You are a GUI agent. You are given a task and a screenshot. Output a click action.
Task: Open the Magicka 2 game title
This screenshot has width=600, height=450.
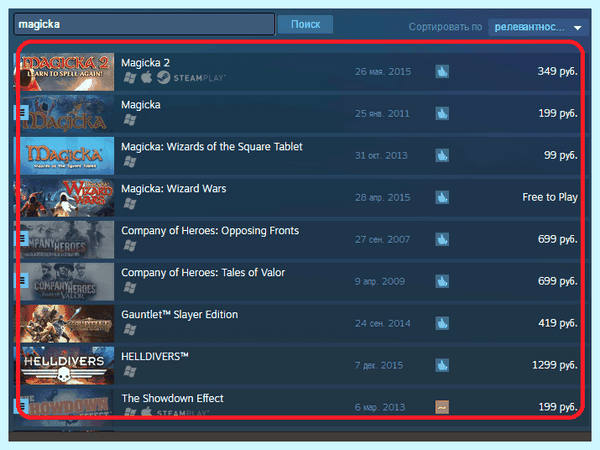[x=145, y=63]
